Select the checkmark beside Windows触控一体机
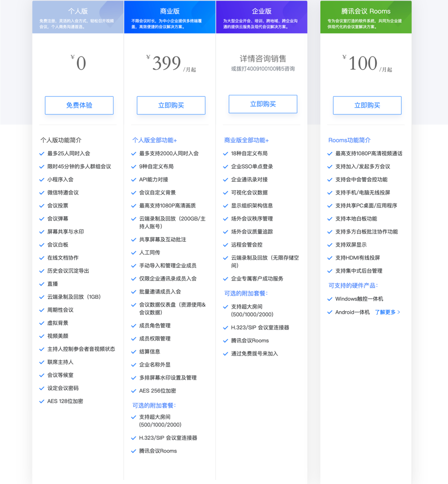 click(x=330, y=299)
